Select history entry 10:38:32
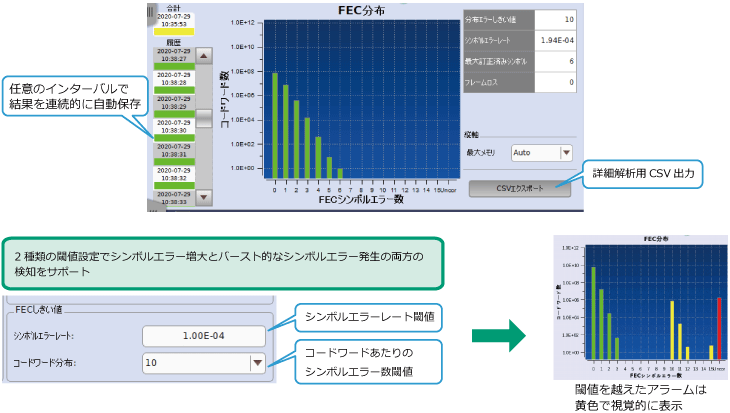730x413 pixels. coord(174,178)
